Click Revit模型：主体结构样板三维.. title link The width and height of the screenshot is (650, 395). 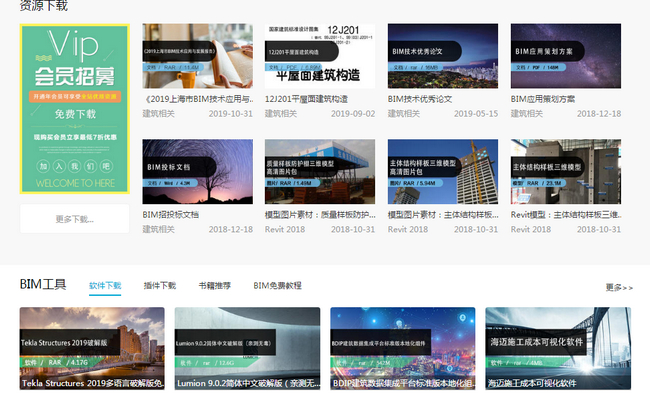[x=566, y=215]
